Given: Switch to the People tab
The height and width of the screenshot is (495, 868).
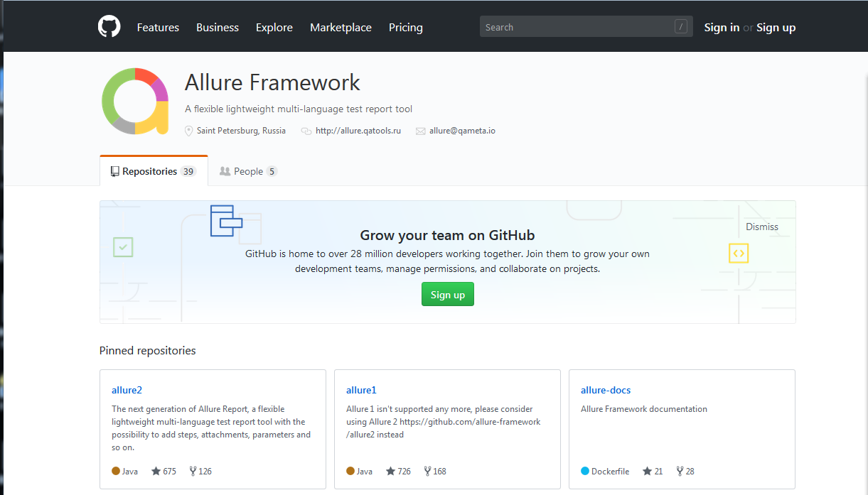Looking at the screenshot, I should pos(248,171).
